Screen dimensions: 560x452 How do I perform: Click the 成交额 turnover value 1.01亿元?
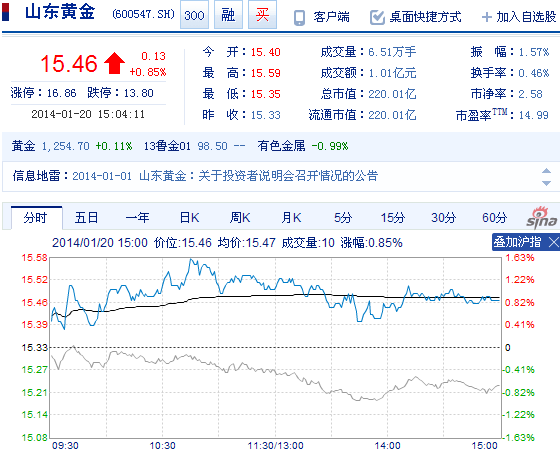pyautogui.click(x=392, y=73)
